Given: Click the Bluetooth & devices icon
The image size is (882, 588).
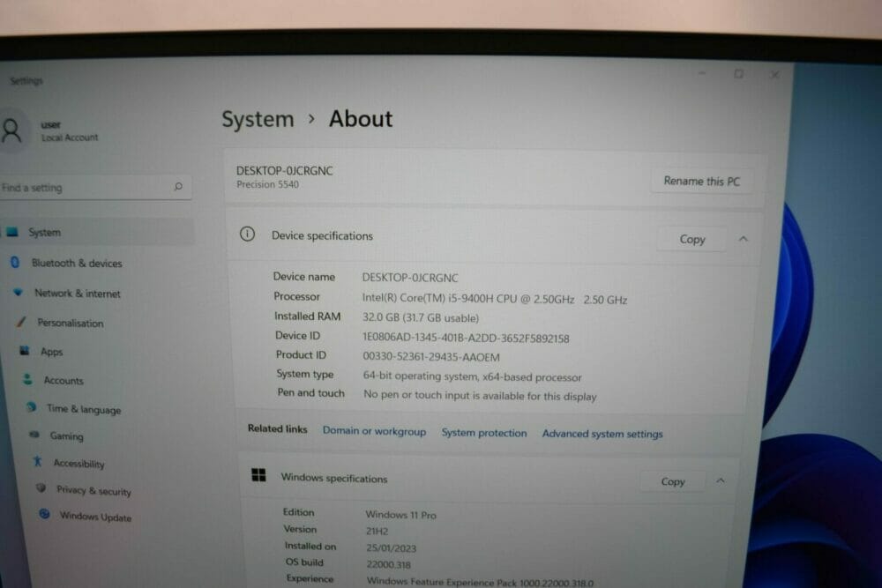Looking at the screenshot, I should pyautogui.click(x=15, y=262).
